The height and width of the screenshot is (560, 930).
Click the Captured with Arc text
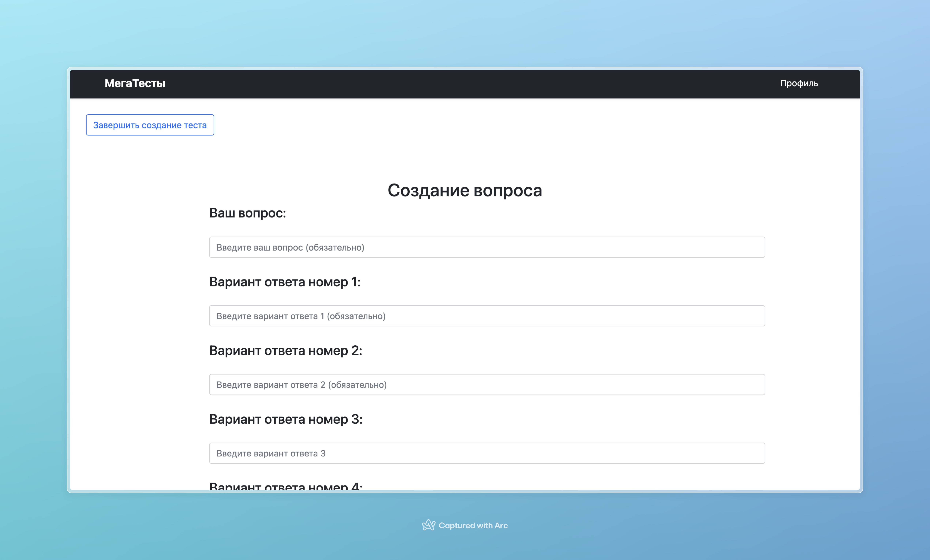tap(473, 525)
